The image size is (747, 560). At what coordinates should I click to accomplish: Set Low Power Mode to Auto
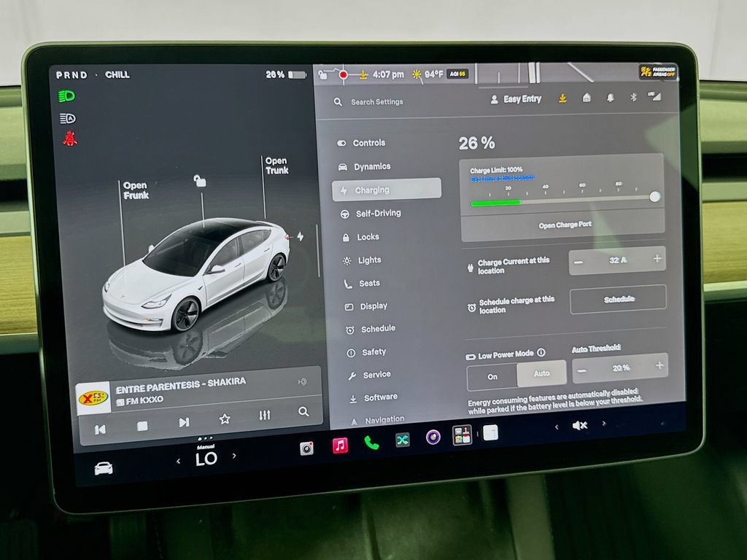[542, 373]
